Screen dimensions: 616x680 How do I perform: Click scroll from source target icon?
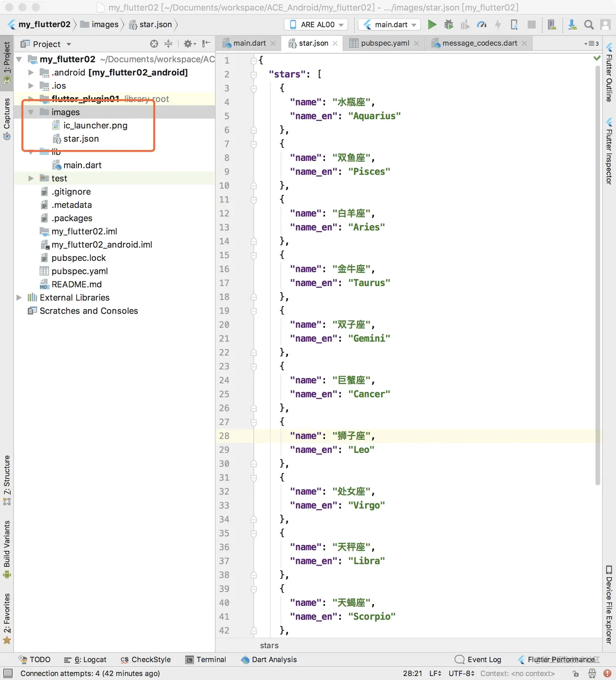click(x=154, y=44)
